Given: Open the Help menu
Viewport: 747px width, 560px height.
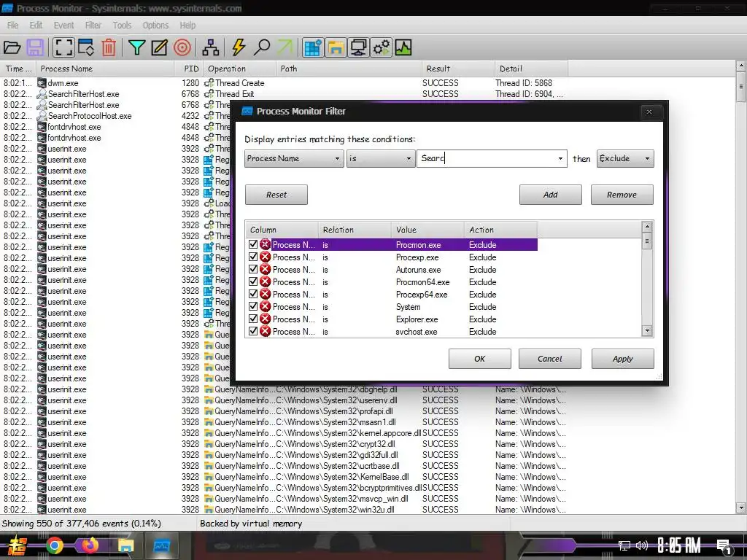Looking at the screenshot, I should [187, 26].
